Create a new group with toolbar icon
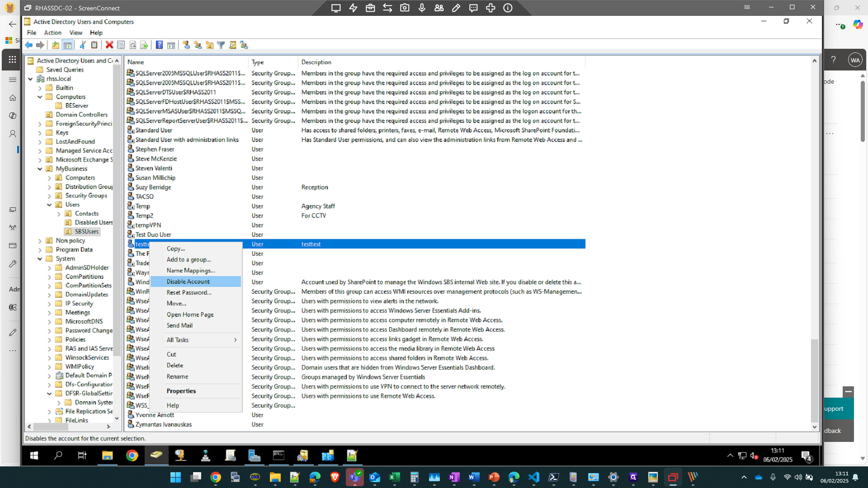The width and height of the screenshot is (868, 488). (198, 45)
